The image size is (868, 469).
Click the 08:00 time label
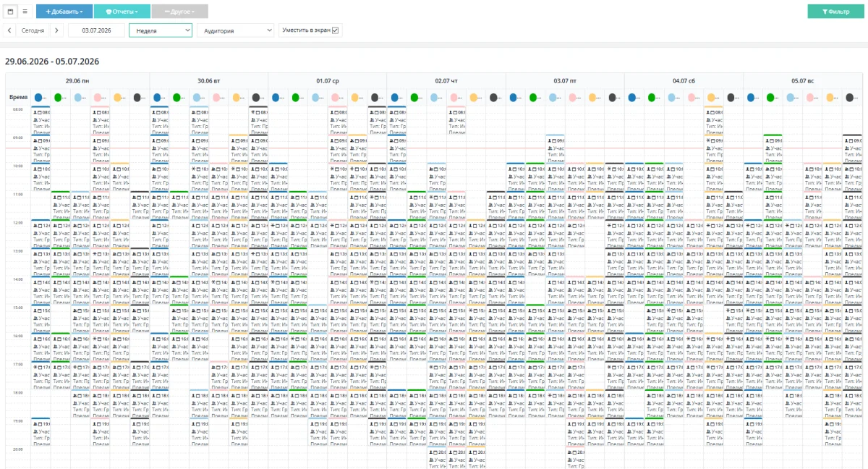(x=17, y=109)
